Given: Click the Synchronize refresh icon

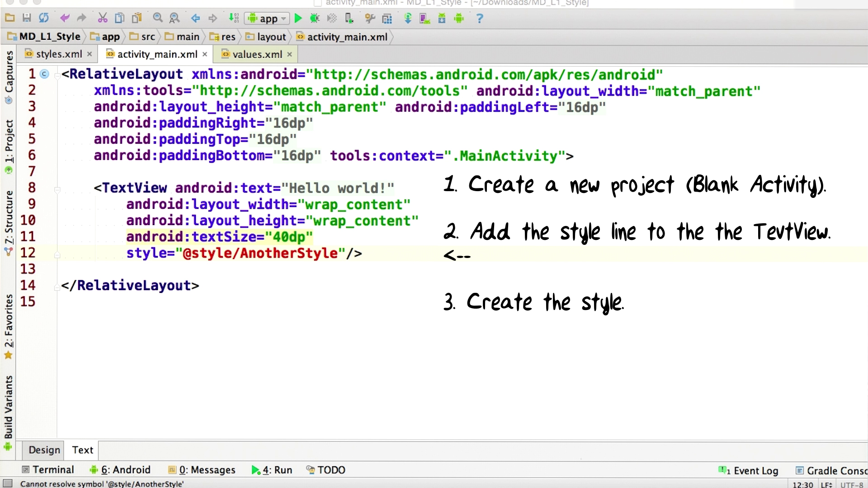Looking at the screenshot, I should point(43,18).
